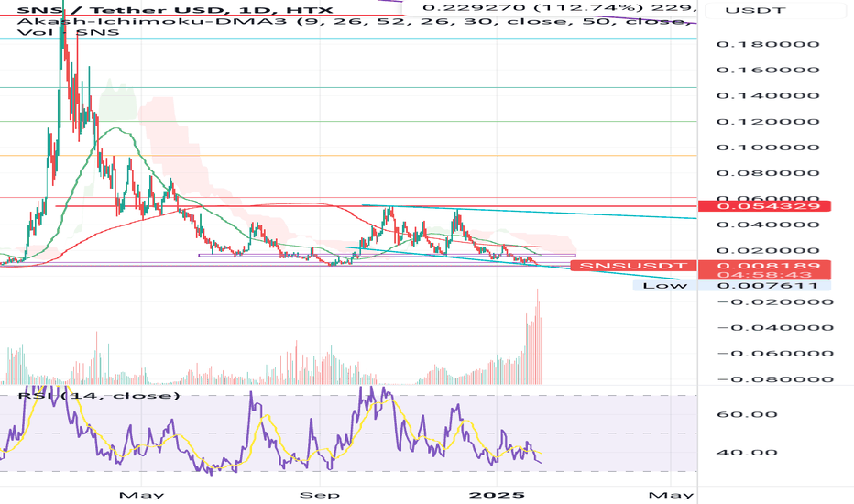Click the 0.080000 price axis label
Screen dimensions: 854x504
click(768, 173)
